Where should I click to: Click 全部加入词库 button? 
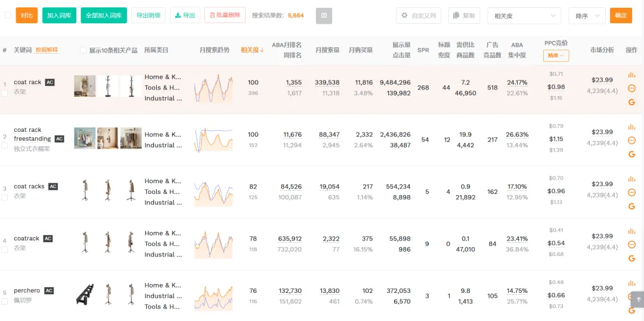104,16
